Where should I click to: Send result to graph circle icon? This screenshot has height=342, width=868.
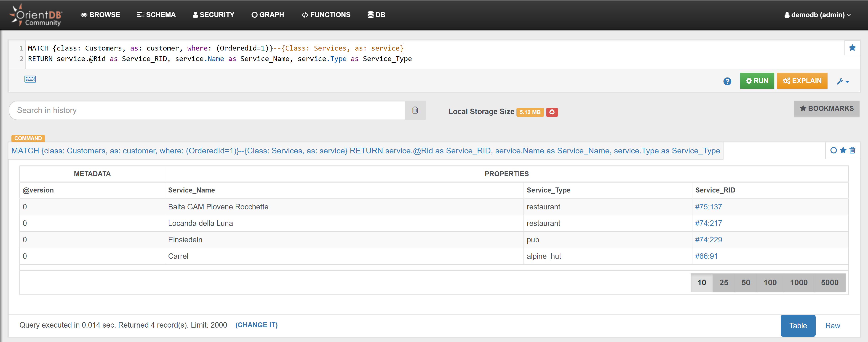coord(833,150)
